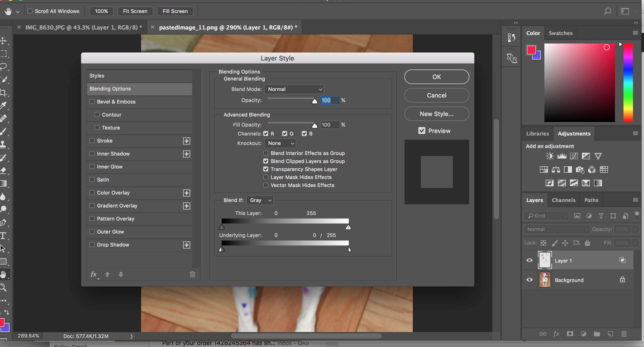The width and height of the screenshot is (644, 347).
Task: Click the fx menu icon in Layer Style
Action: point(94,274)
